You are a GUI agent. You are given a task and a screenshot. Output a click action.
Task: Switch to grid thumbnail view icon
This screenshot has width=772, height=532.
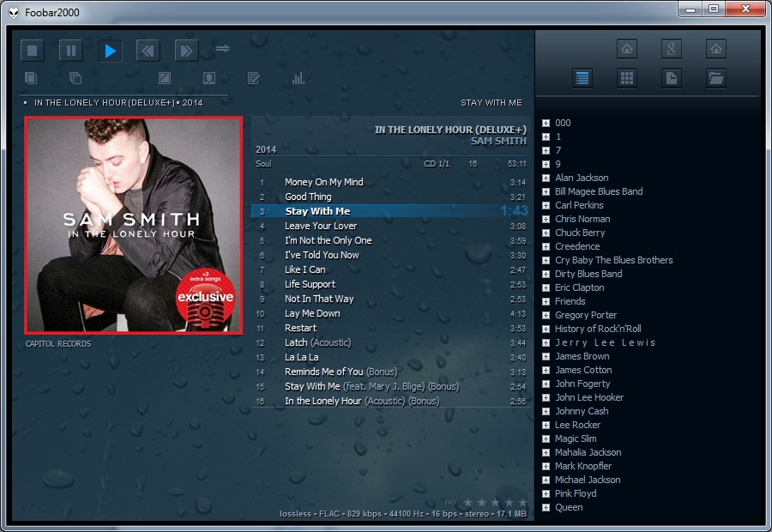pos(627,78)
